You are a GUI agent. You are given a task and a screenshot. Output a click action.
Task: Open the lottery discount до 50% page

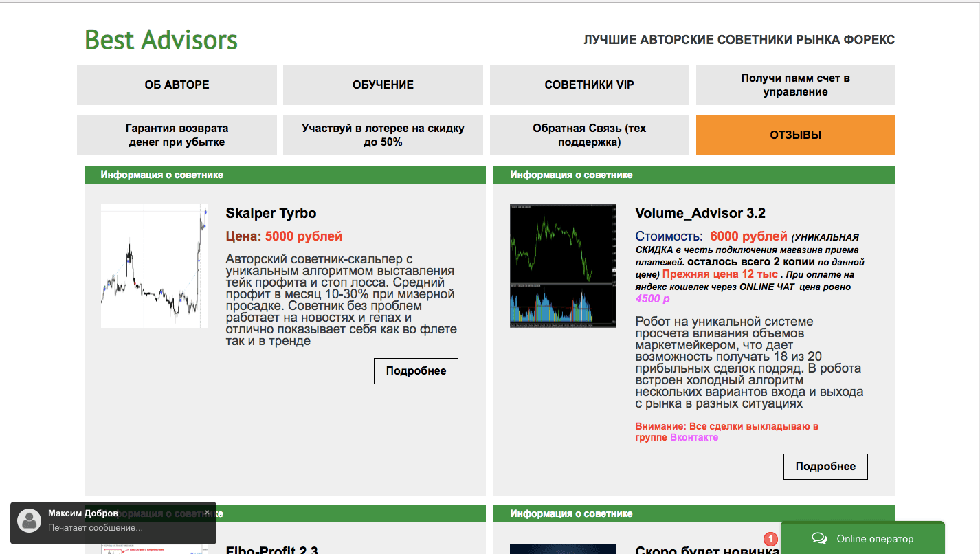pos(383,135)
